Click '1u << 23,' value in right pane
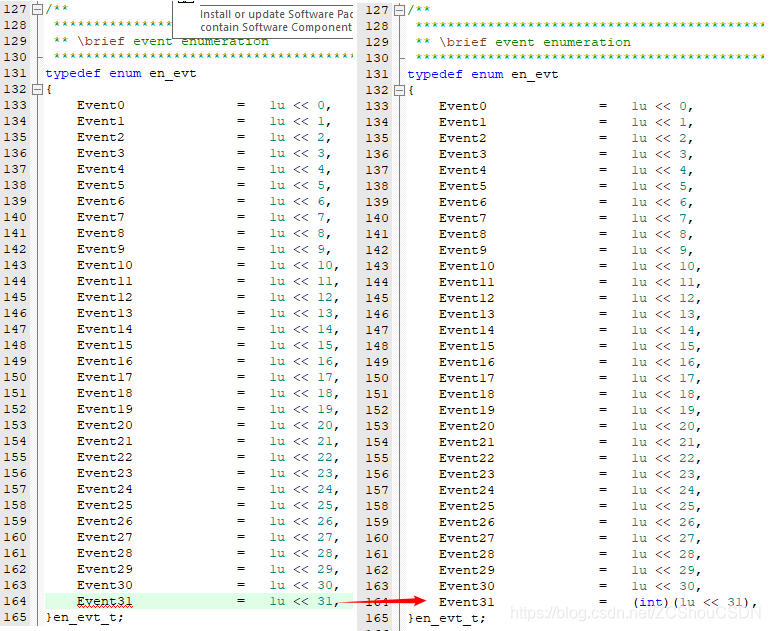Image resolution: width=770 pixels, height=631 pixels. (x=666, y=474)
